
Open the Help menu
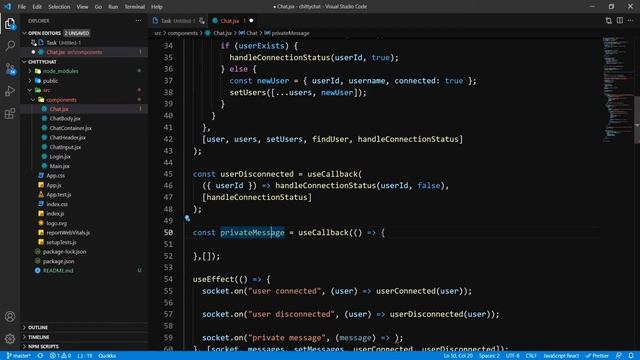pos(157,7)
